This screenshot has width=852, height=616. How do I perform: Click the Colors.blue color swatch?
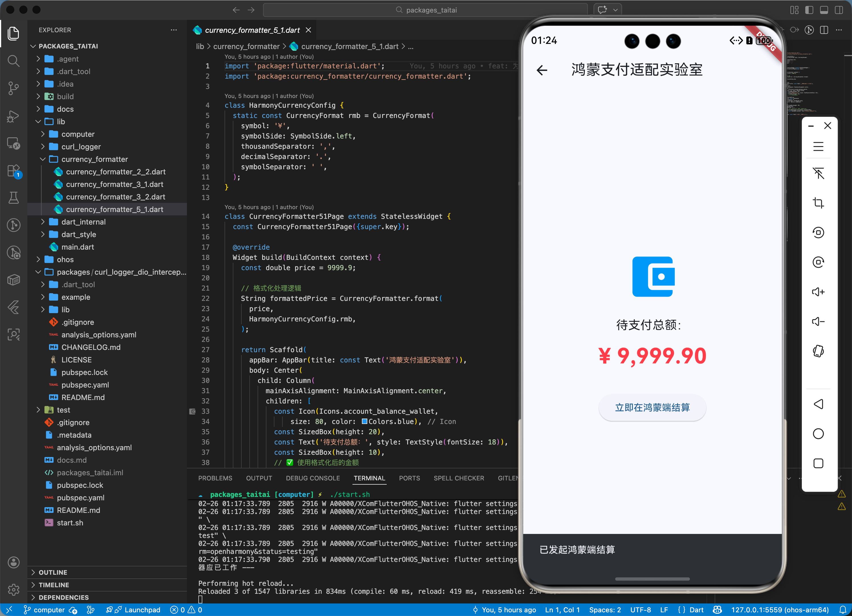[x=364, y=421]
